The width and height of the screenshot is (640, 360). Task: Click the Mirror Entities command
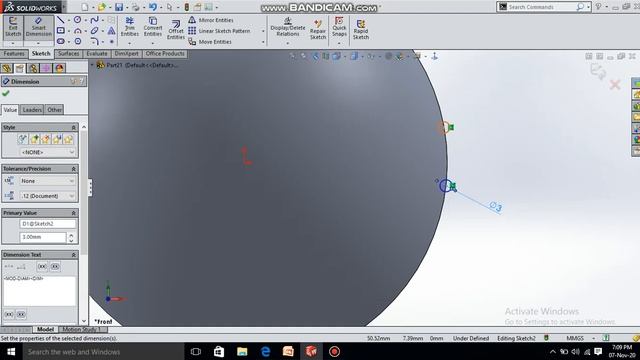click(211, 20)
